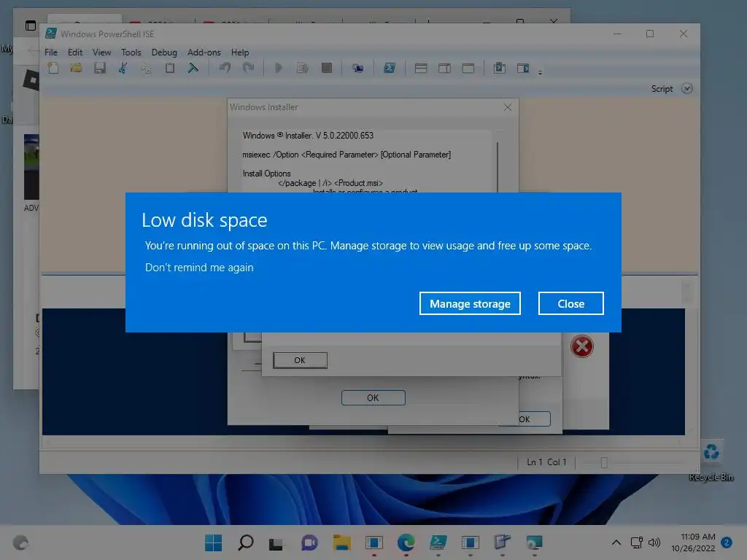
Task: Click the Start PowerShell.exe toolbar icon
Action: point(390,68)
